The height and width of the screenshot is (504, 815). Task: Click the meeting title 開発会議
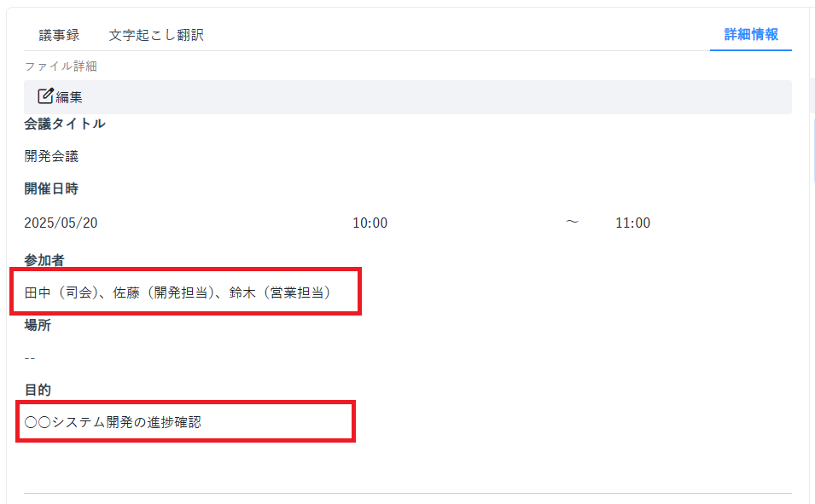(51, 156)
